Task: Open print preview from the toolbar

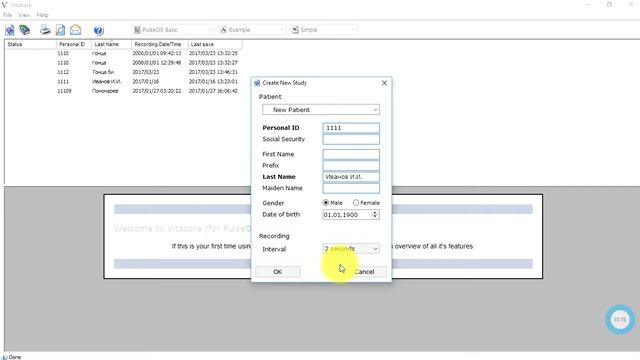Action: tap(60, 30)
